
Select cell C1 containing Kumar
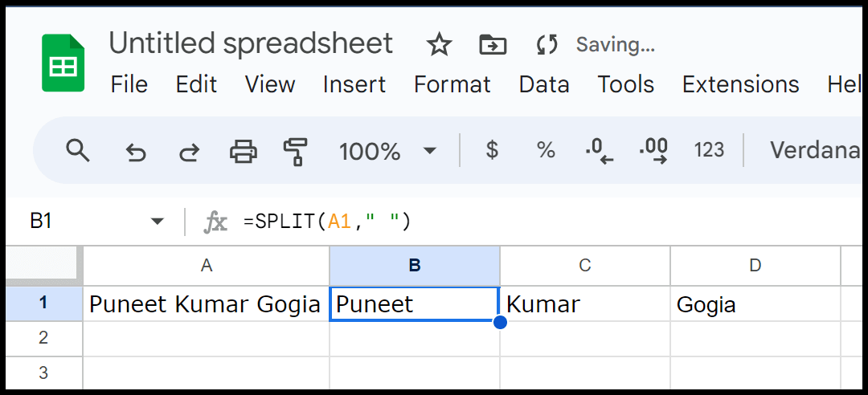[x=585, y=304]
